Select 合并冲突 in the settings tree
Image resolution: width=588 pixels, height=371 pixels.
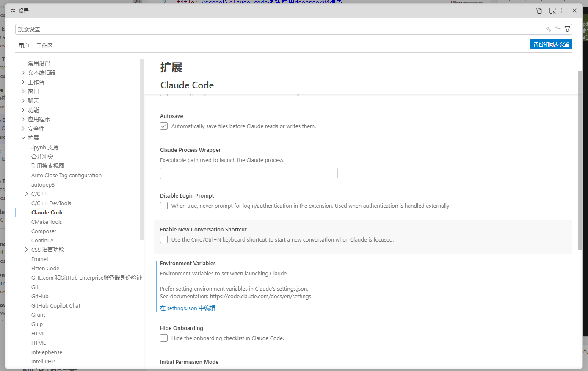[42, 157]
